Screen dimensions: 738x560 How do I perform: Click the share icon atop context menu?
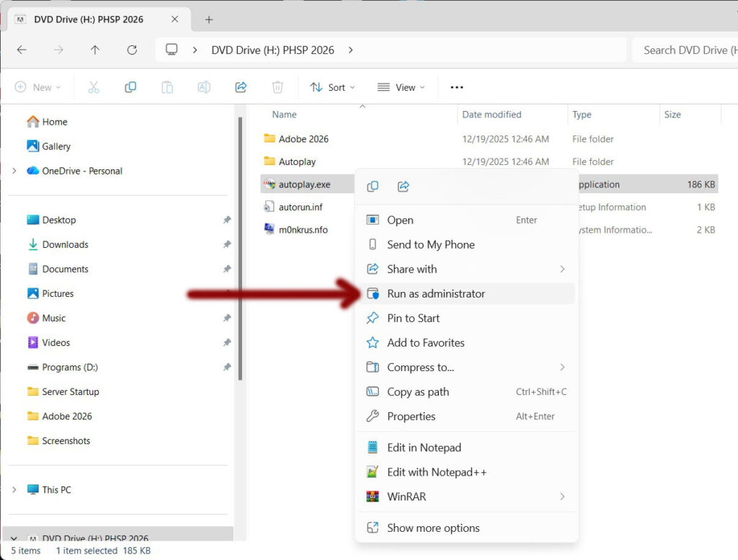coord(404,187)
